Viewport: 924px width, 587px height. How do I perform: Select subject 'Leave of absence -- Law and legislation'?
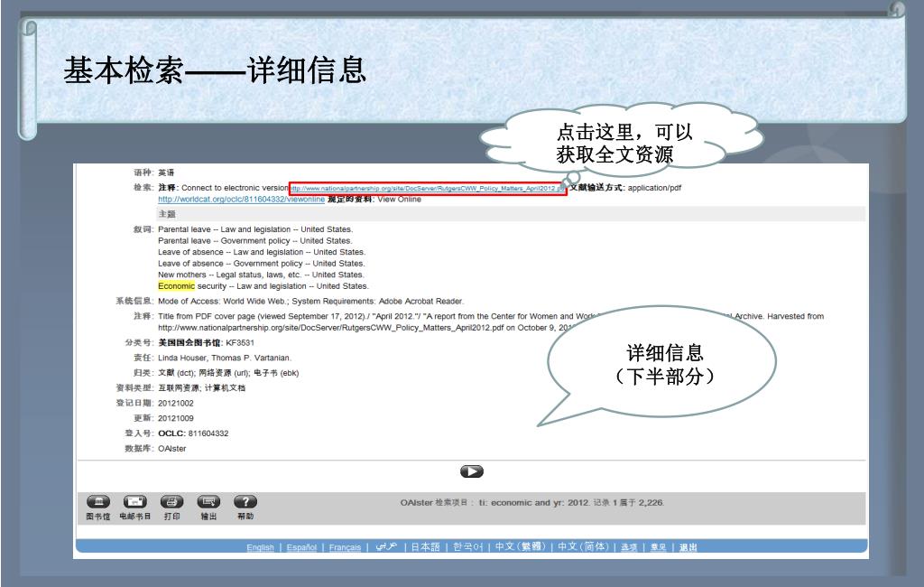tap(262, 252)
